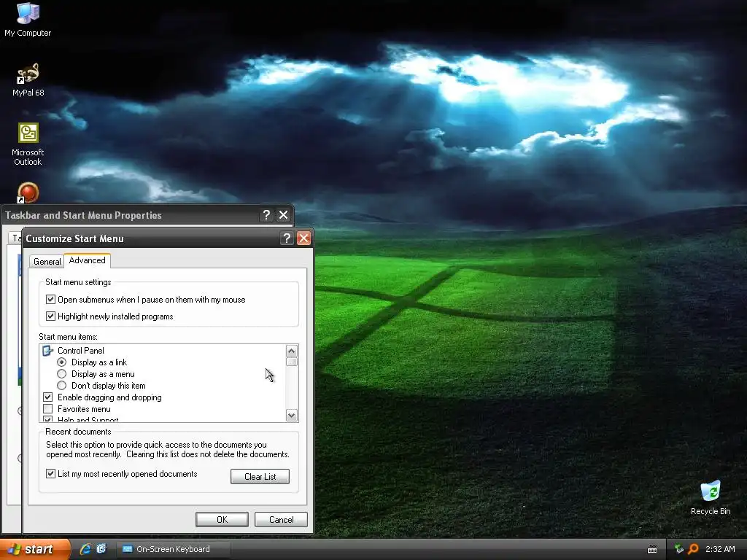
Task: Launch Microsoft Outlook from the desktop
Action: [28, 144]
